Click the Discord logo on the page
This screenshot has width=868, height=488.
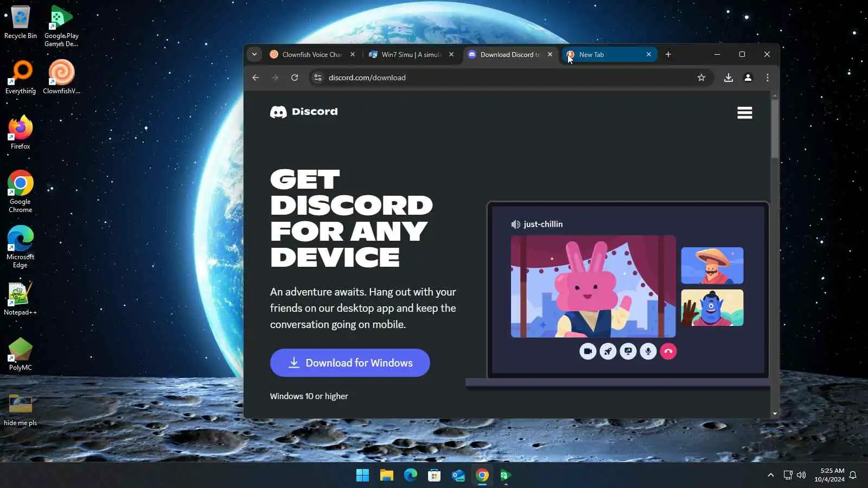click(x=304, y=112)
